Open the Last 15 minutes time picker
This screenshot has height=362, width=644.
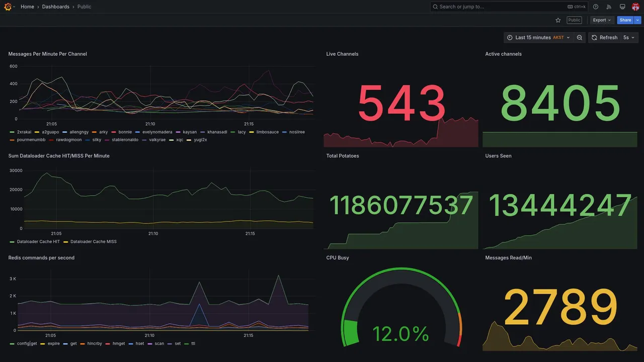pos(538,38)
